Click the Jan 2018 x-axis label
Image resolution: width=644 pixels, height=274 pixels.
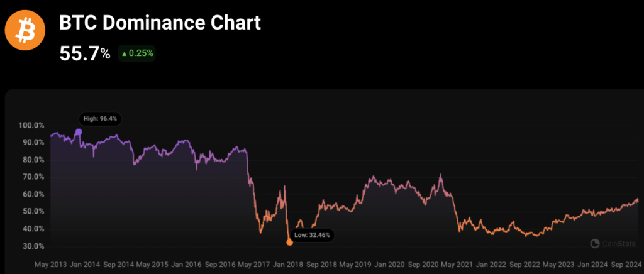pos(286,264)
